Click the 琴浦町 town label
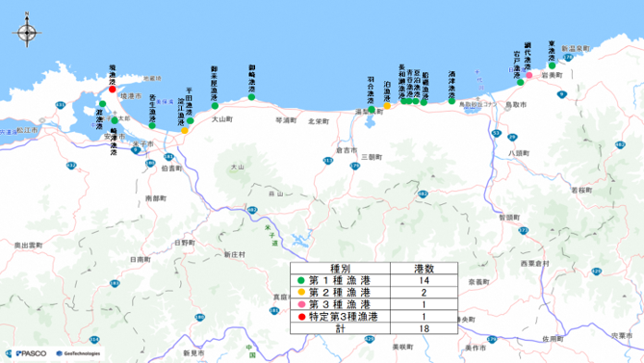Image resolution: width=644 pixels, height=363 pixels. (286, 120)
